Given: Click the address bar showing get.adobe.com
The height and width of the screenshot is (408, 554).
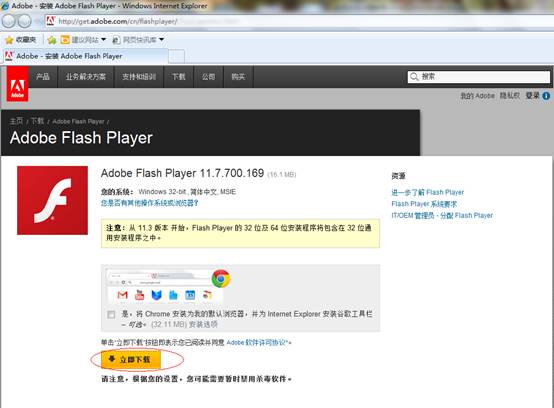Looking at the screenshot, I should pyautogui.click(x=299, y=21).
